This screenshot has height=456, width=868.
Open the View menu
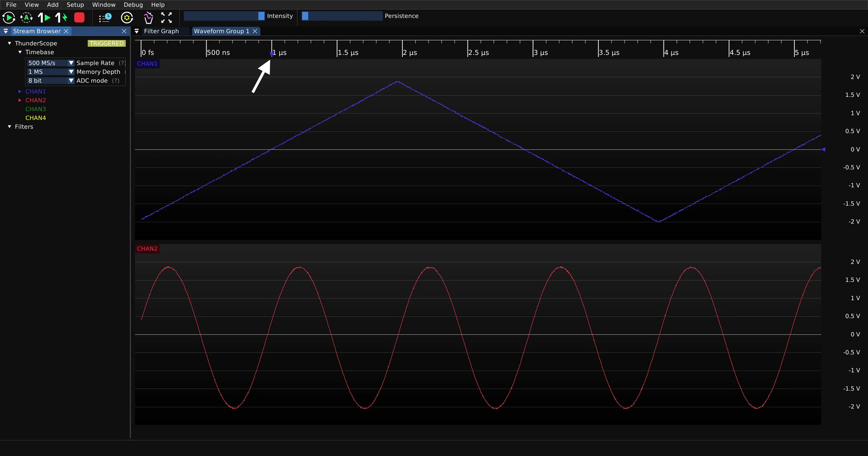coord(32,5)
